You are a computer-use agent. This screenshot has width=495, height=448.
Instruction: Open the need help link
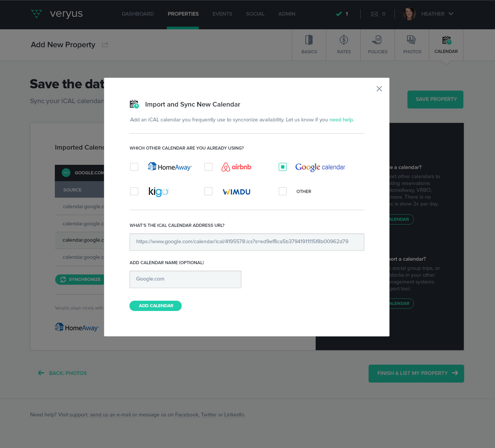(x=341, y=120)
